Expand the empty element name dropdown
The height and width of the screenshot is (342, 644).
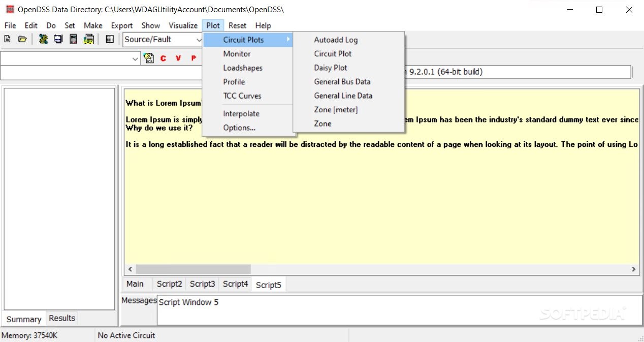coord(135,59)
